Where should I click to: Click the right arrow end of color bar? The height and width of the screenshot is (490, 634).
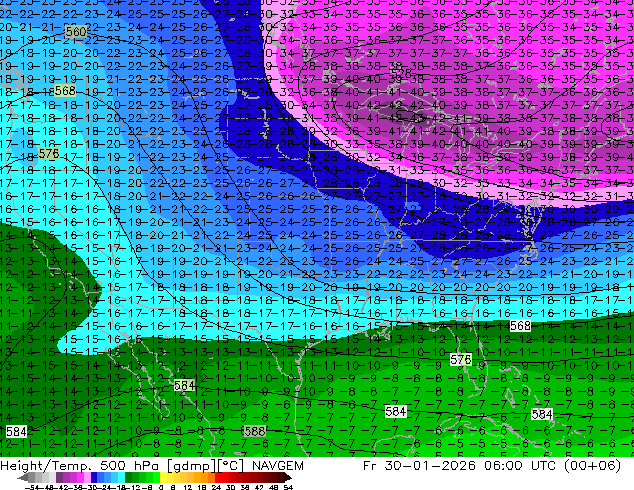click(287, 478)
